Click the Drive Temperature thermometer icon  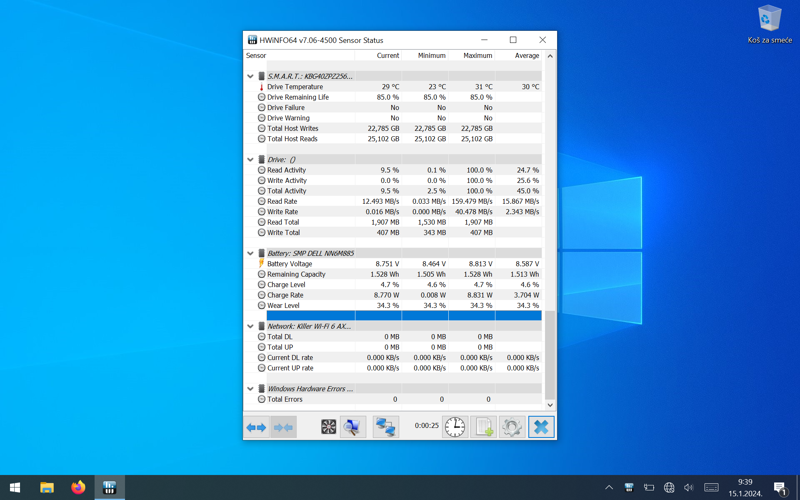coord(262,87)
